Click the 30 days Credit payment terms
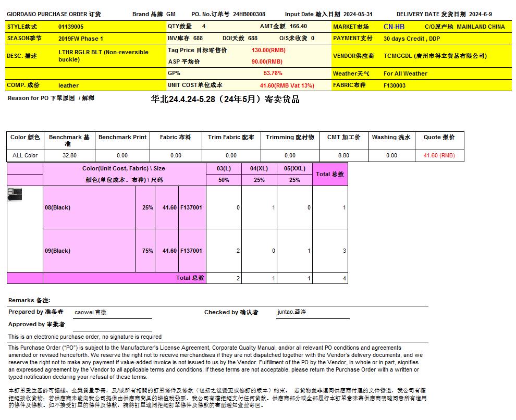 pyautogui.click(x=411, y=39)
